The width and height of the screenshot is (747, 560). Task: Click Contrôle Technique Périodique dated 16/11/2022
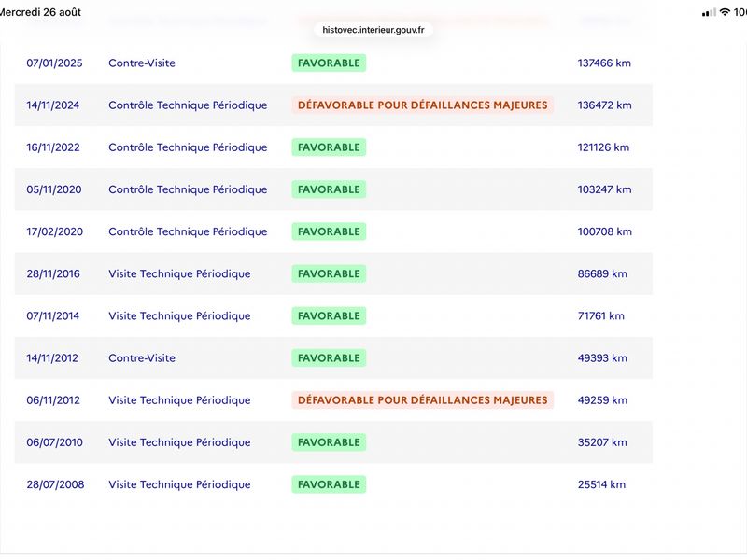click(188, 147)
